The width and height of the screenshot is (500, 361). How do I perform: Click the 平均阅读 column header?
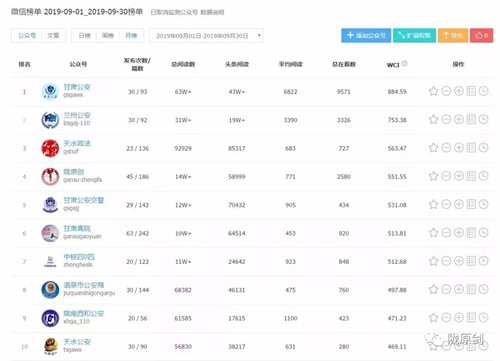click(290, 64)
